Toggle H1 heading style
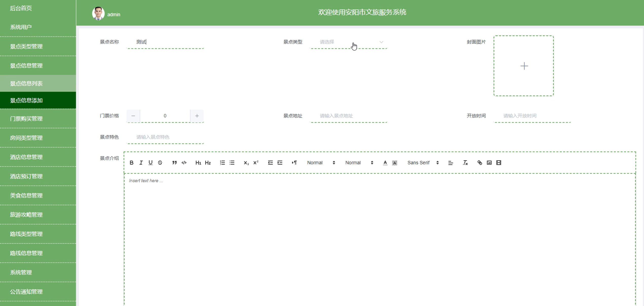 pyautogui.click(x=198, y=163)
